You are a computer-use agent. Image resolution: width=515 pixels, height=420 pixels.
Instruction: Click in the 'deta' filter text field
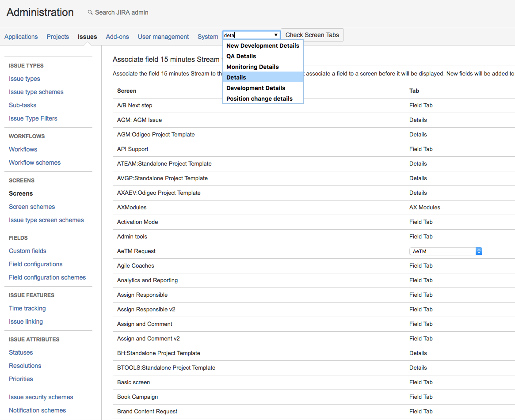(x=248, y=35)
